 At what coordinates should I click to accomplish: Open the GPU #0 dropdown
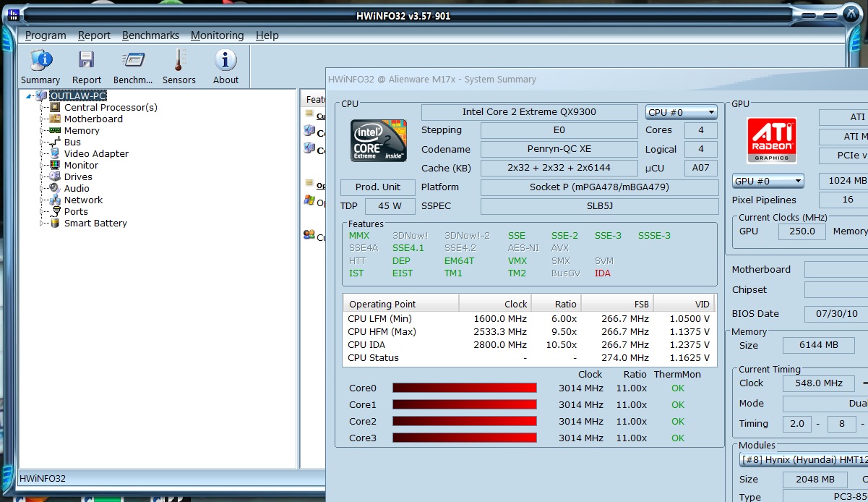(x=768, y=181)
